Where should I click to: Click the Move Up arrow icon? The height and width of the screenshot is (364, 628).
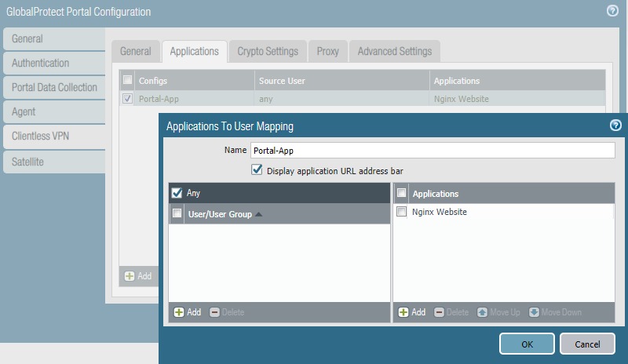[x=483, y=312]
